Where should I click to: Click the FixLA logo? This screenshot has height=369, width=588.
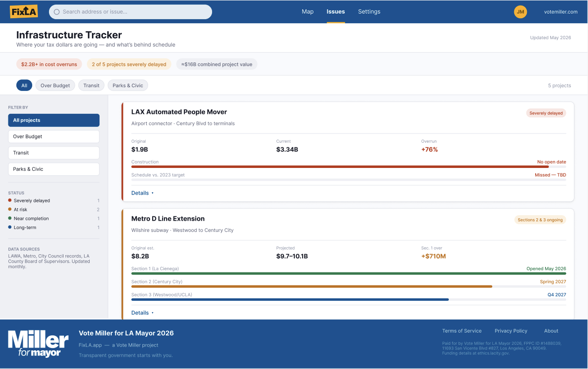click(24, 12)
